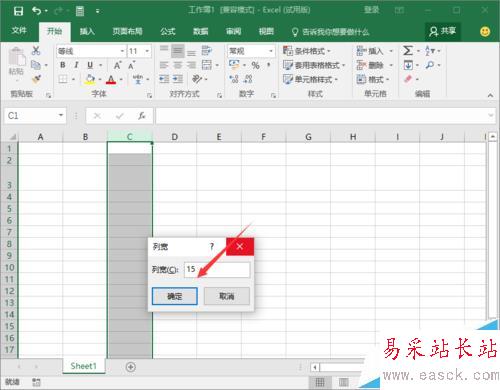
Task: Toggle Middle Align in alignment group
Action: click(178, 51)
